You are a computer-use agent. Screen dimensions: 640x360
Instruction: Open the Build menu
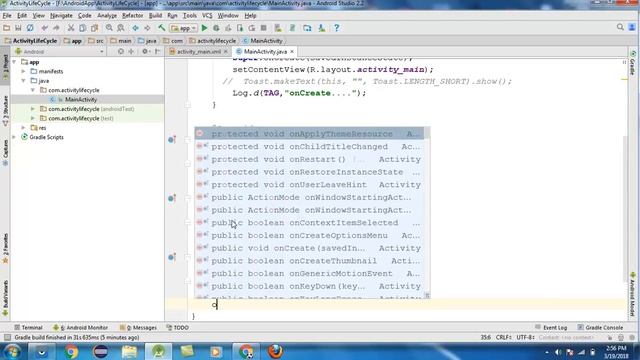click(155, 16)
